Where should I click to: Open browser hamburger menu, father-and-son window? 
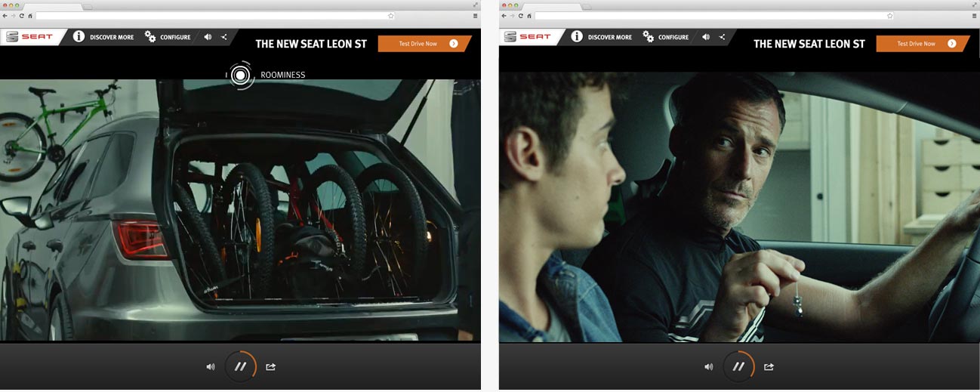(x=973, y=15)
